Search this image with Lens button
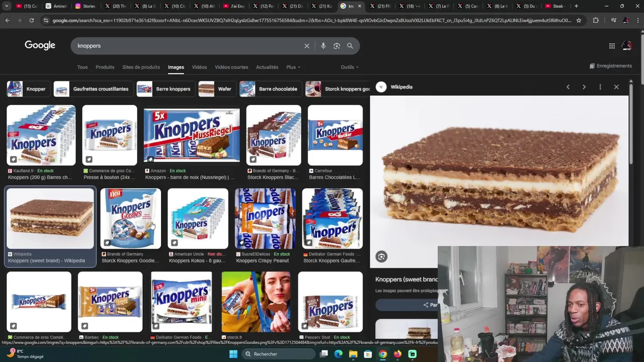This screenshot has width=644, height=362. pos(381,257)
